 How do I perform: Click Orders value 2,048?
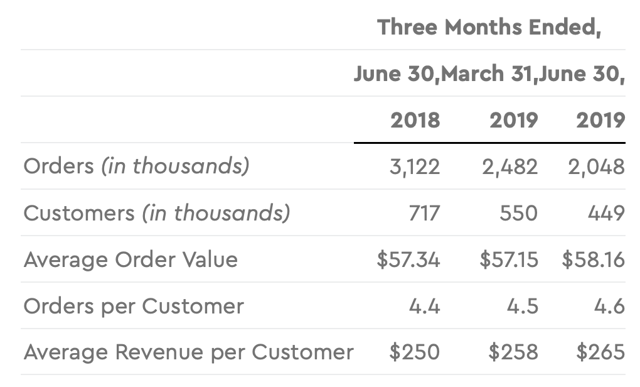click(x=596, y=167)
